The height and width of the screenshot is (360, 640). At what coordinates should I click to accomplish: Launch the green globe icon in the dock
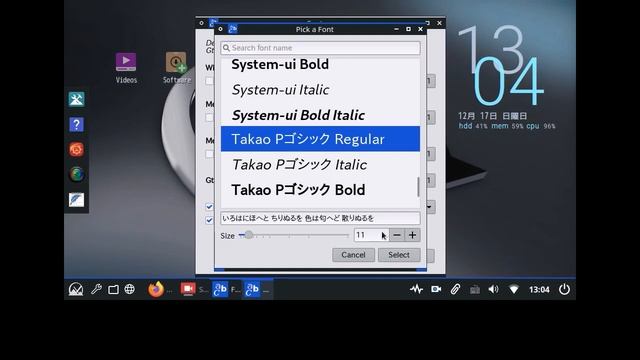pyautogui.click(x=76, y=174)
